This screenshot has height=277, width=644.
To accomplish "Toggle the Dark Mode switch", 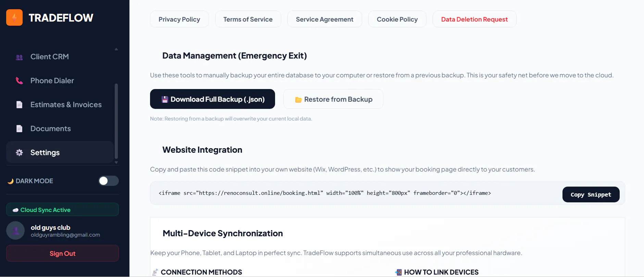I will [109, 181].
